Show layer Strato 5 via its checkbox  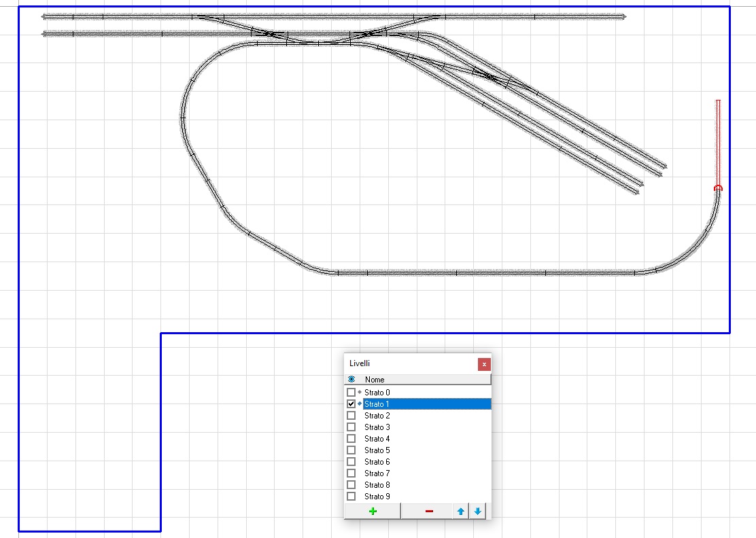pyautogui.click(x=351, y=450)
